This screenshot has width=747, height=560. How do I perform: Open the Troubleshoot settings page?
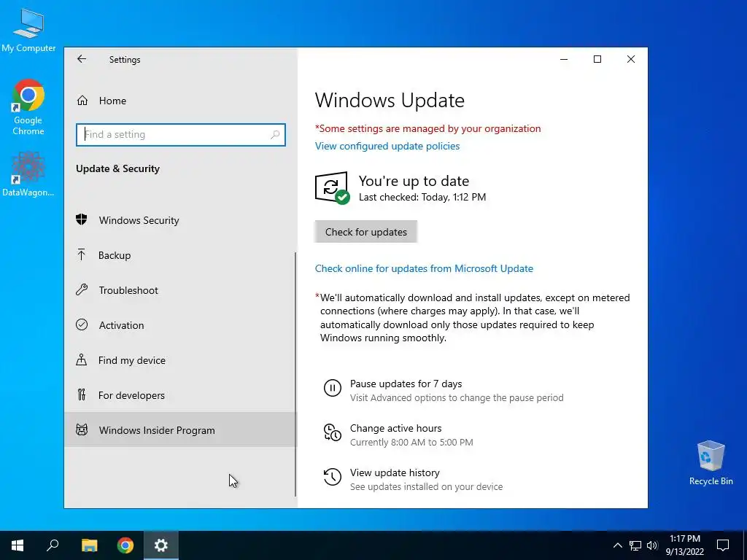click(x=179, y=290)
